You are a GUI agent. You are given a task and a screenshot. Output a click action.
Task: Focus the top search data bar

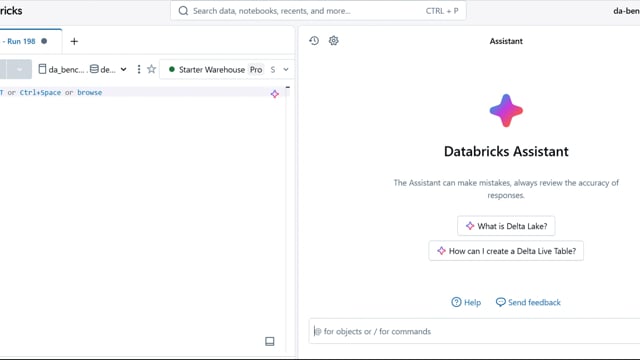318,11
